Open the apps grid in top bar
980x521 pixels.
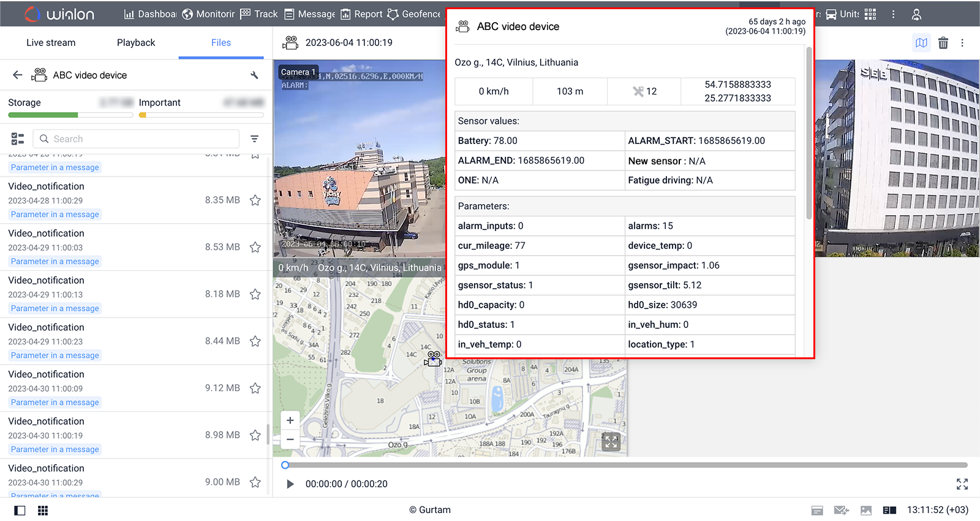click(x=870, y=14)
